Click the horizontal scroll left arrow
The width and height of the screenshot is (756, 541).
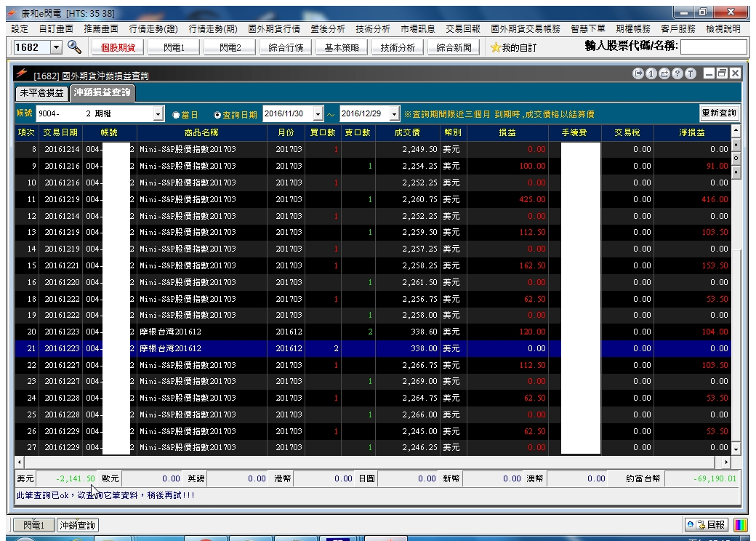(20, 462)
